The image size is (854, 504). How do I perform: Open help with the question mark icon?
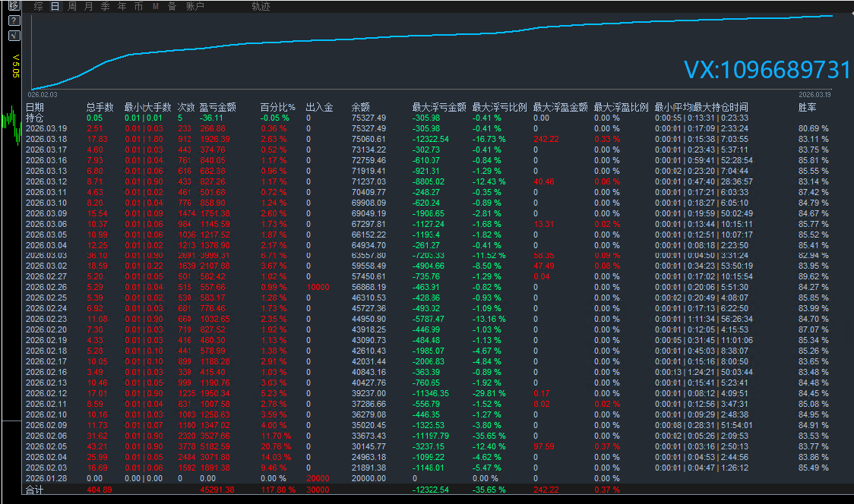[14, 20]
